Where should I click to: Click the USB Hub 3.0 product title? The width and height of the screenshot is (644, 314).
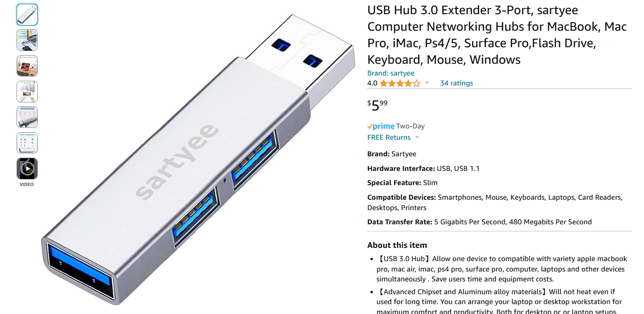pyautogui.click(x=497, y=35)
